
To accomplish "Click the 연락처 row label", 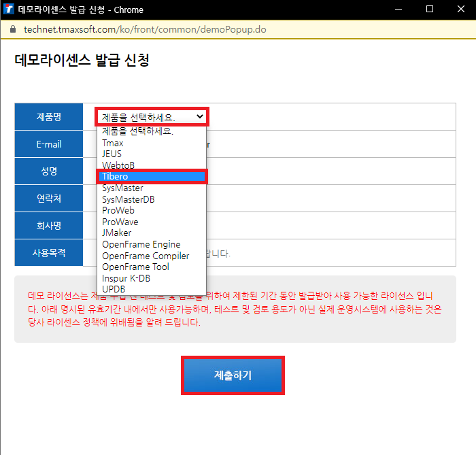I will 49,198.
